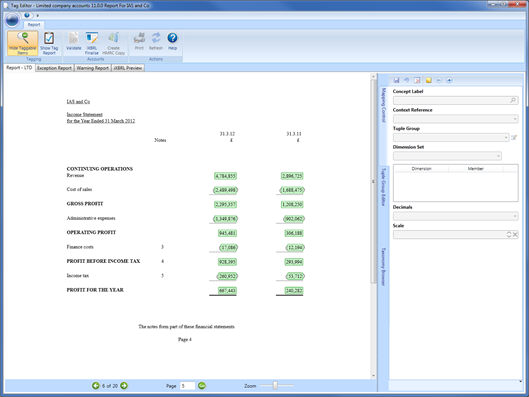The width and height of the screenshot is (529, 397).
Task: Go to the next page with green arrow
Action: coord(124,386)
